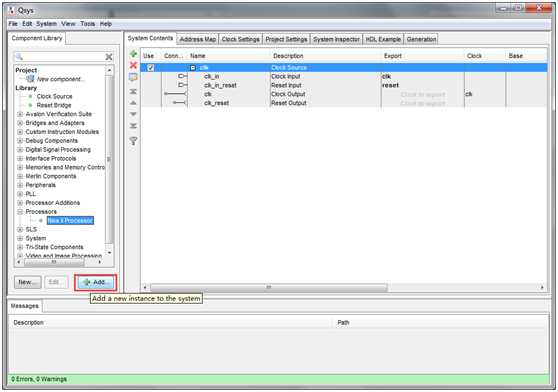This screenshot has width=558, height=392.
Task: Click the New... button
Action: pyautogui.click(x=27, y=282)
